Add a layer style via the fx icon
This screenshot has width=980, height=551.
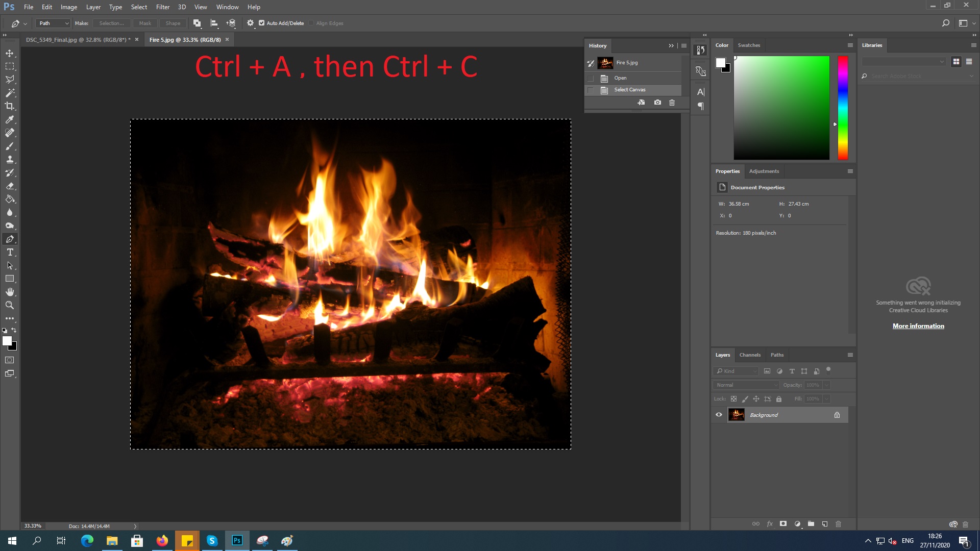(770, 523)
